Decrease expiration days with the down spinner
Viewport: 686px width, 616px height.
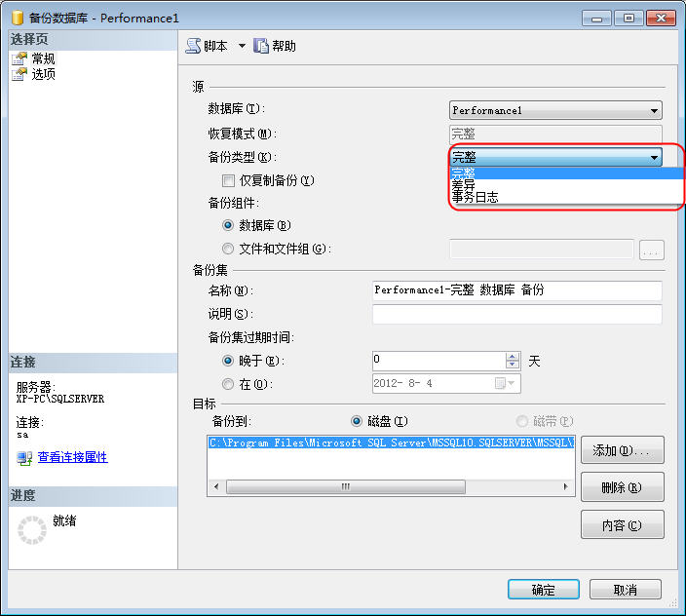click(x=512, y=365)
